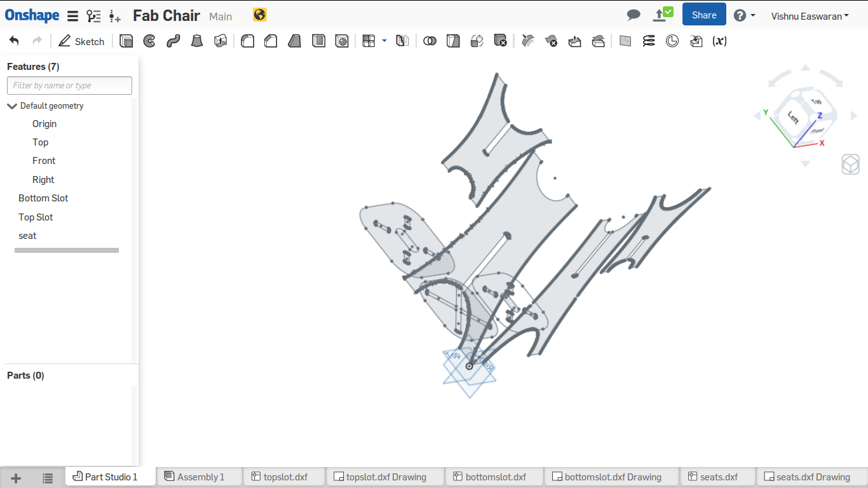Select the Chamfer tool

pyautogui.click(x=271, y=41)
